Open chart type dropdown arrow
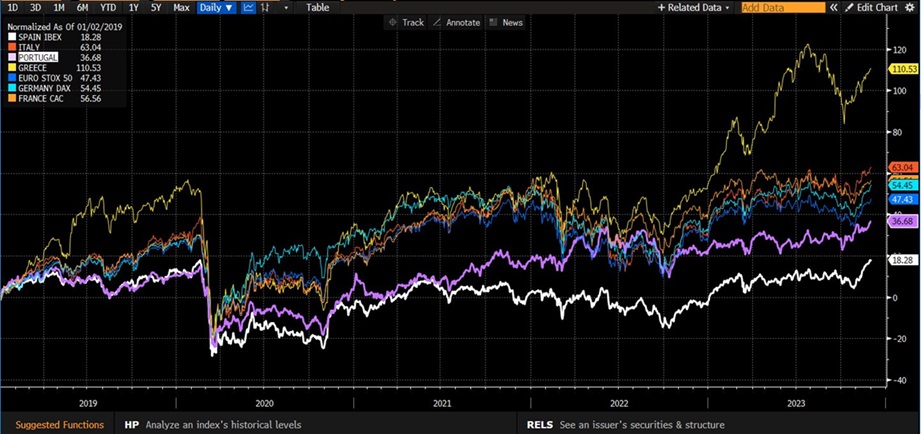921x434 pixels. pyautogui.click(x=286, y=7)
